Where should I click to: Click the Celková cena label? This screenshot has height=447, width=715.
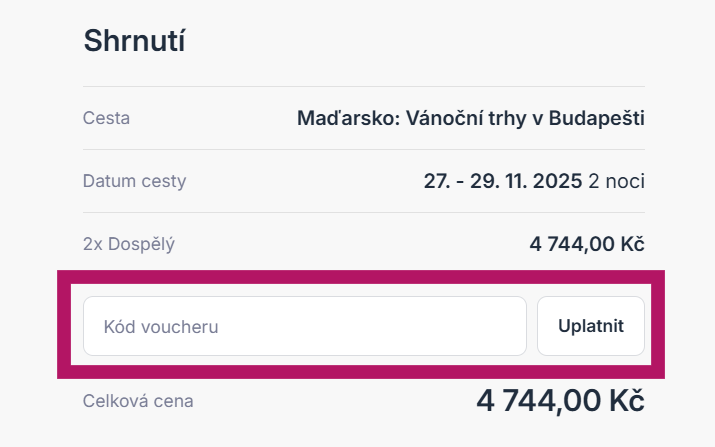pyautogui.click(x=138, y=401)
